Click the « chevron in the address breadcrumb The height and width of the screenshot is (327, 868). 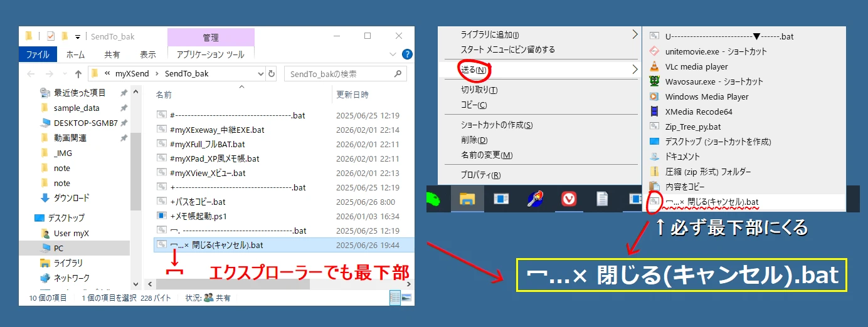tap(107, 74)
